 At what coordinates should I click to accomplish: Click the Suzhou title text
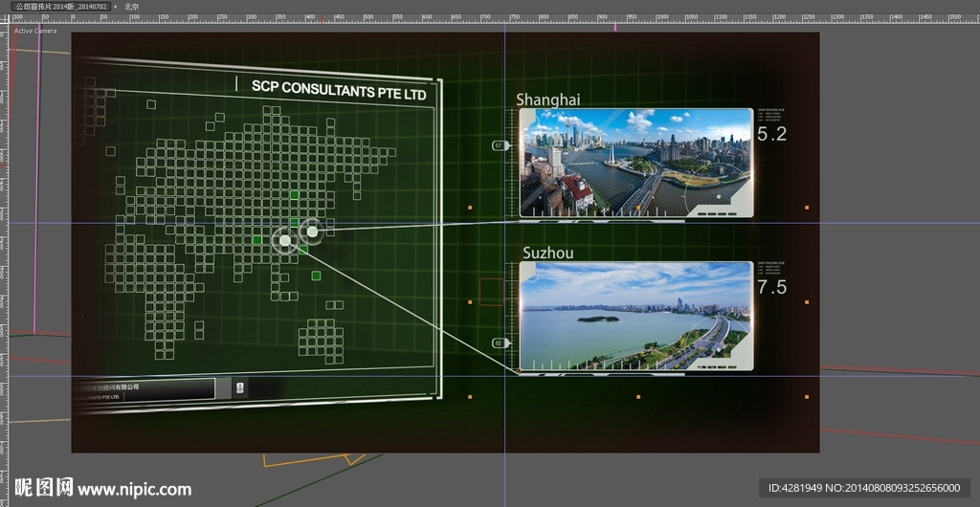547,253
